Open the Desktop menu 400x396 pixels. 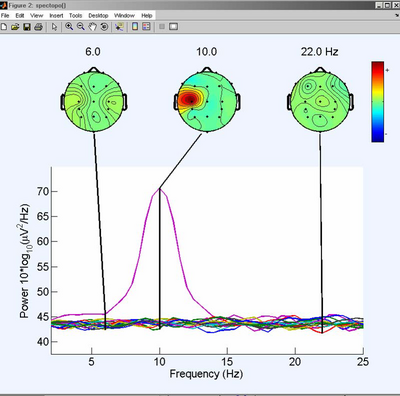click(x=98, y=15)
